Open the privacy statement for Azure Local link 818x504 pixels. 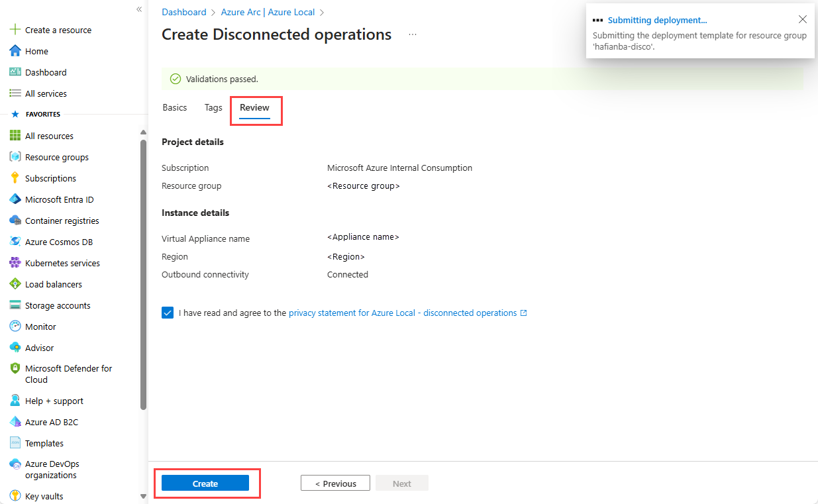point(403,313)
